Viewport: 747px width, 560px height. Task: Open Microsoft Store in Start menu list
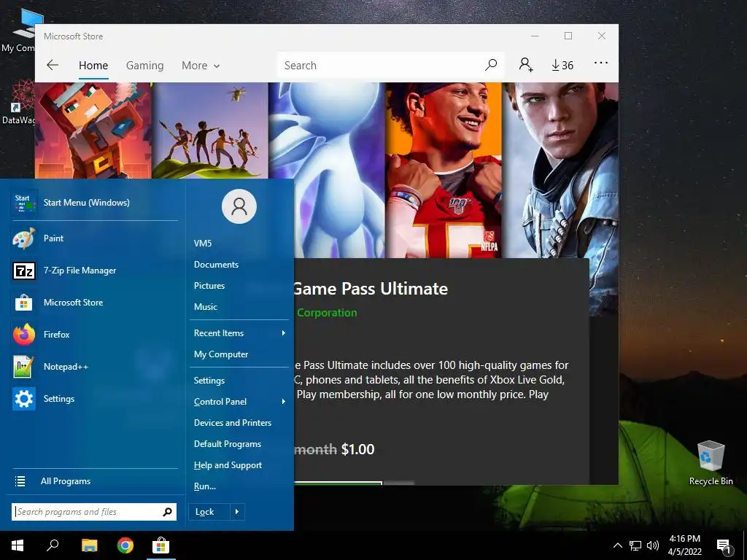pyautogui.click(x=73, y=303)
